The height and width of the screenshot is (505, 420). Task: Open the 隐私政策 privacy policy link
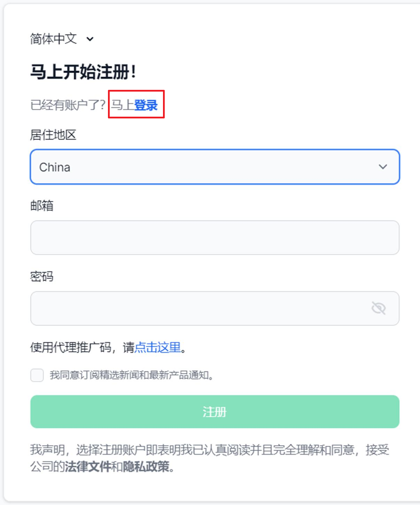147,468
